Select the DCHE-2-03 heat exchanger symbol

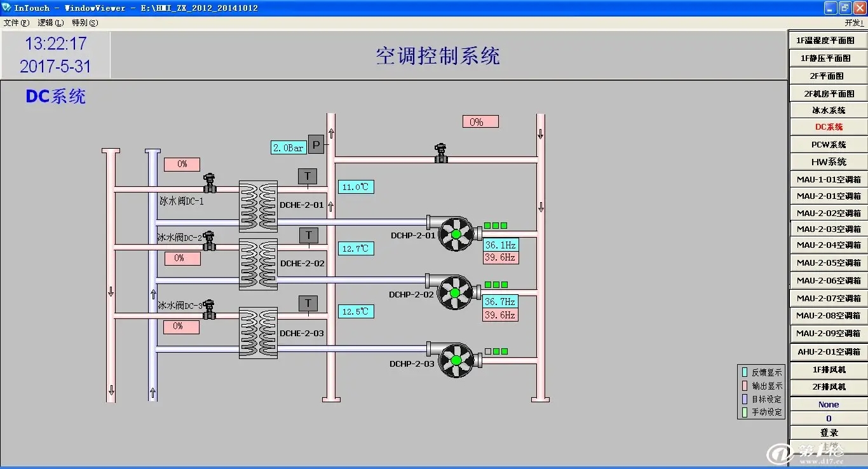pos(258,332)
